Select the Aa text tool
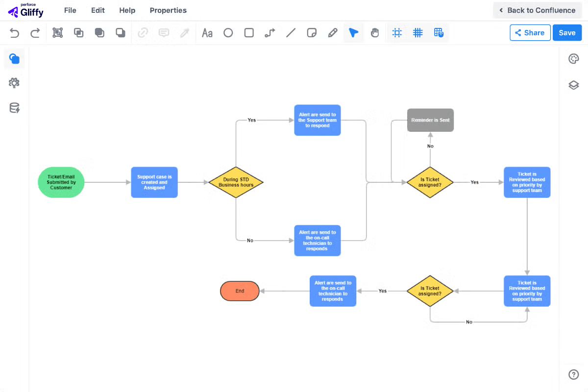Viewport: 588px width, 392px height. tap(207, 33)
